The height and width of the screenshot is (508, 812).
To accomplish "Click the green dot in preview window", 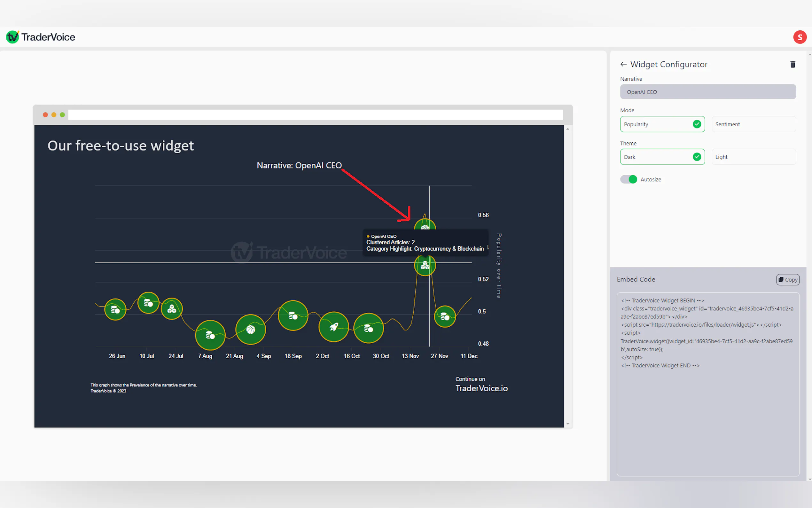I will (62, 115).
